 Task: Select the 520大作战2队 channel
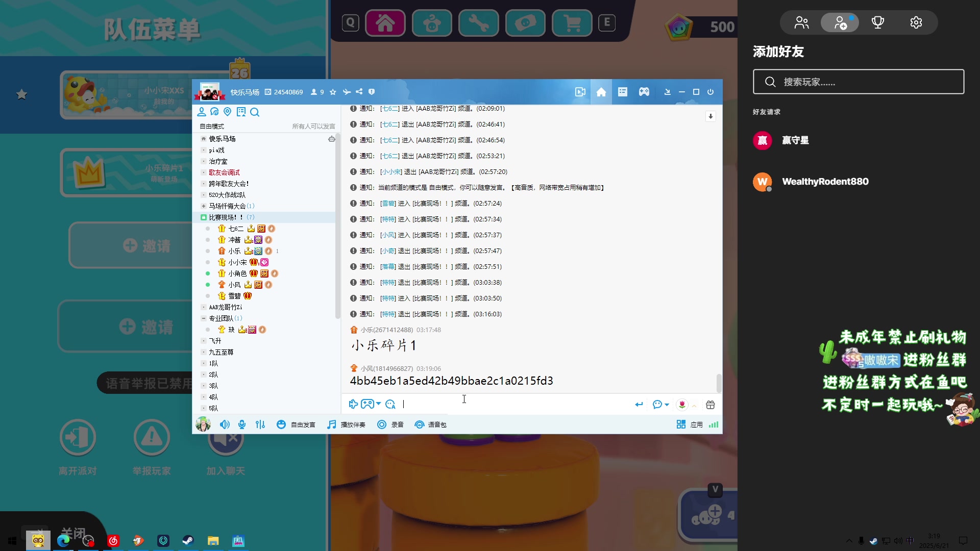coord(227,195)
